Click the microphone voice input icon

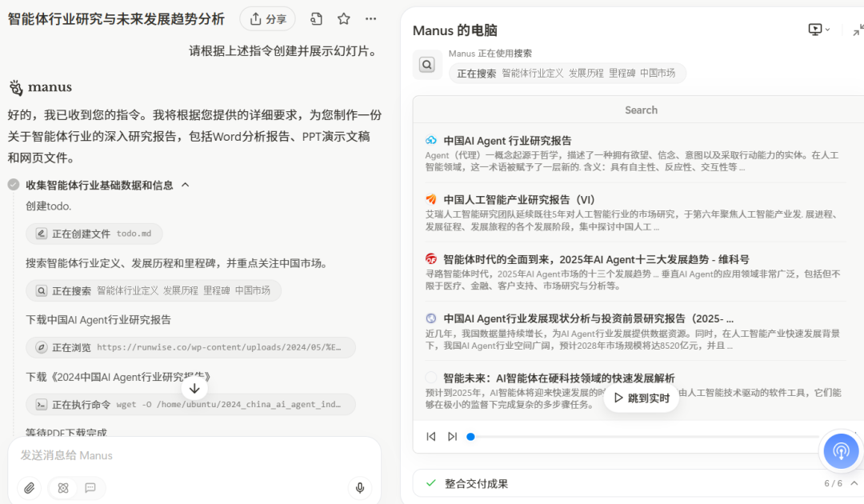pos(360,488)
